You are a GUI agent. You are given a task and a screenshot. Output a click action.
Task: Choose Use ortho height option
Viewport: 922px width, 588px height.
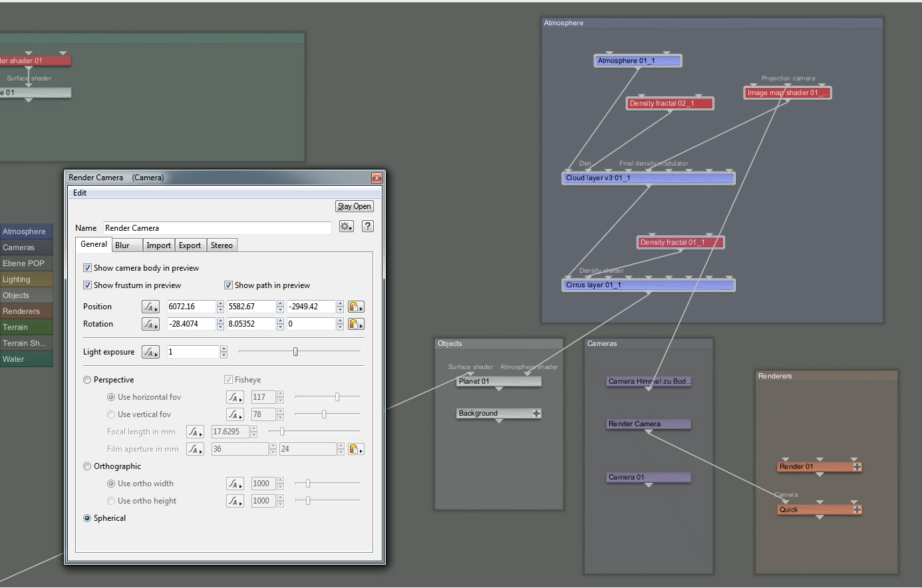pyautogui.click(x=111, y=501)
